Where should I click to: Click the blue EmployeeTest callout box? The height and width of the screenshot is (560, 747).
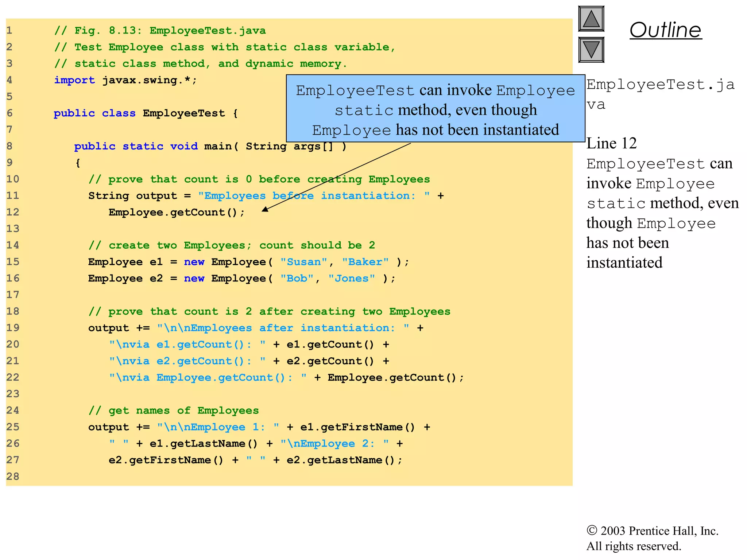[436, 109]
